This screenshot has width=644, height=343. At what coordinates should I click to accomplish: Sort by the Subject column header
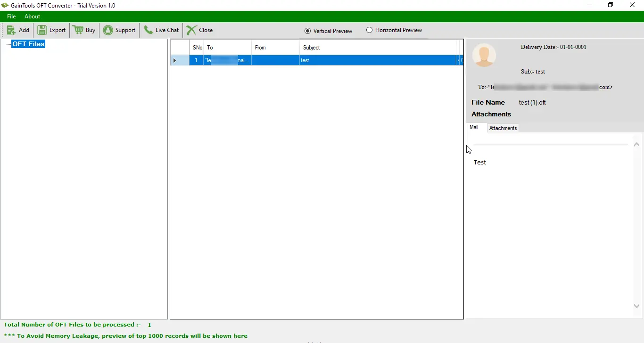(378, 48)
